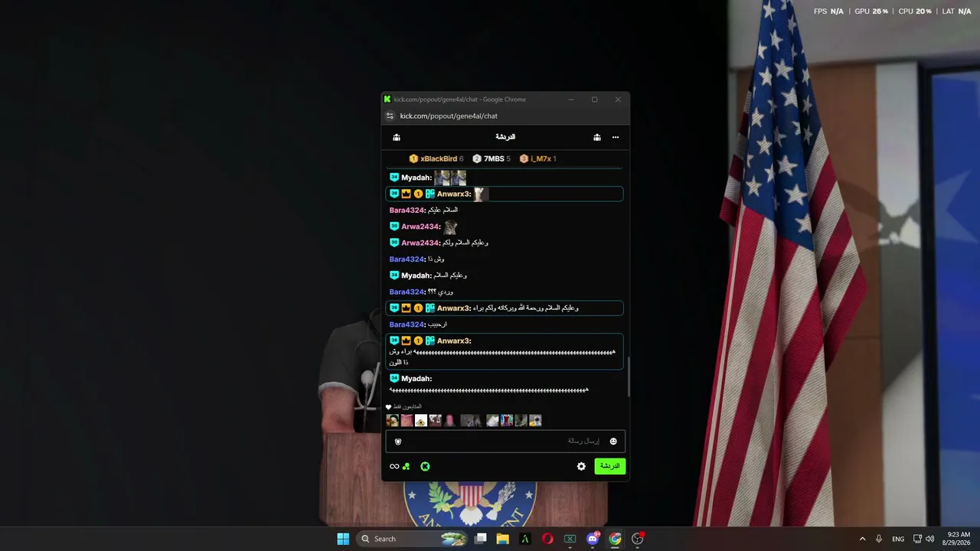Open volume control in system tray
Viewport: 980px width, 551px height.
[x=930, y=539]
